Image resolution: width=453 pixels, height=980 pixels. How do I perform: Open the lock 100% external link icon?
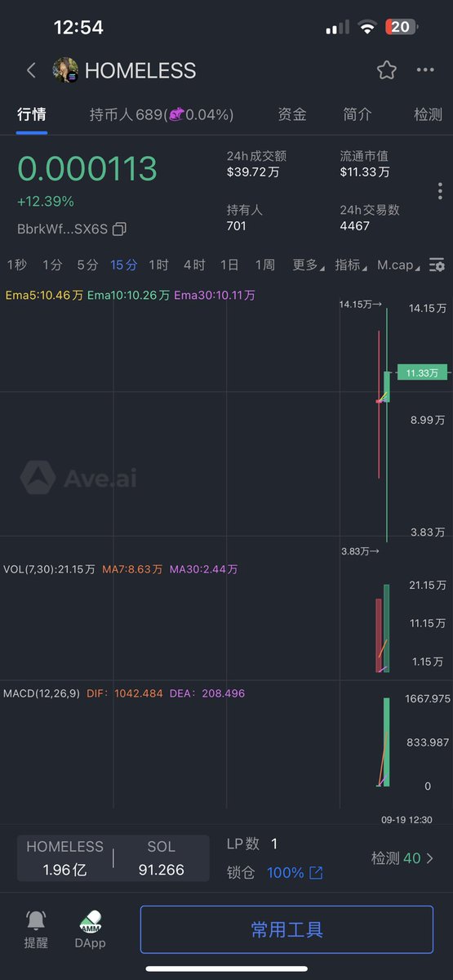[316, 873]
